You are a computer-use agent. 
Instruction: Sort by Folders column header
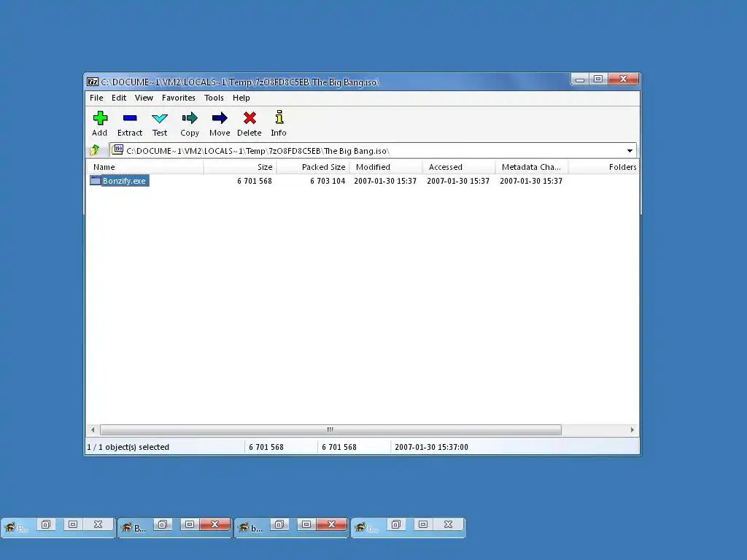click(x=603, y=167)
